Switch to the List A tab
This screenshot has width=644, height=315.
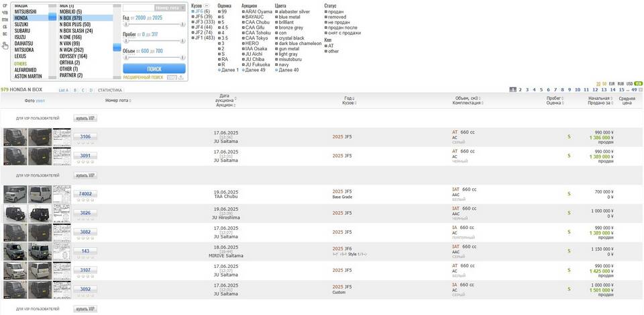coord(64,90)
